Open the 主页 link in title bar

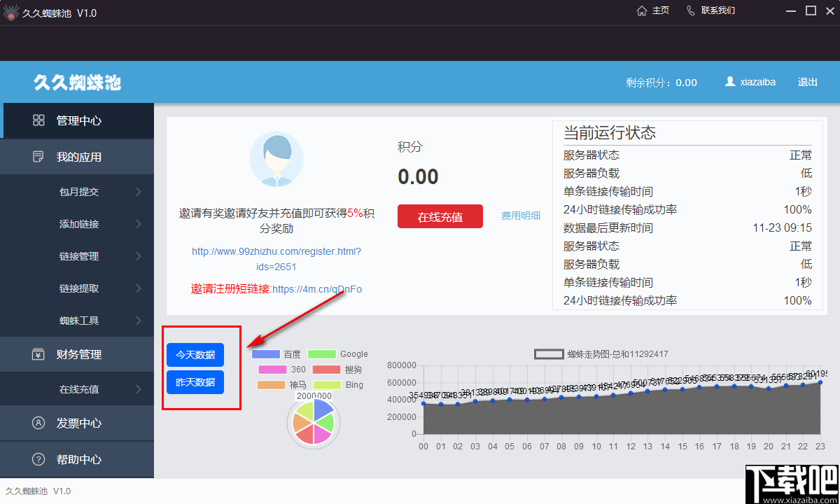coord(661,10)
